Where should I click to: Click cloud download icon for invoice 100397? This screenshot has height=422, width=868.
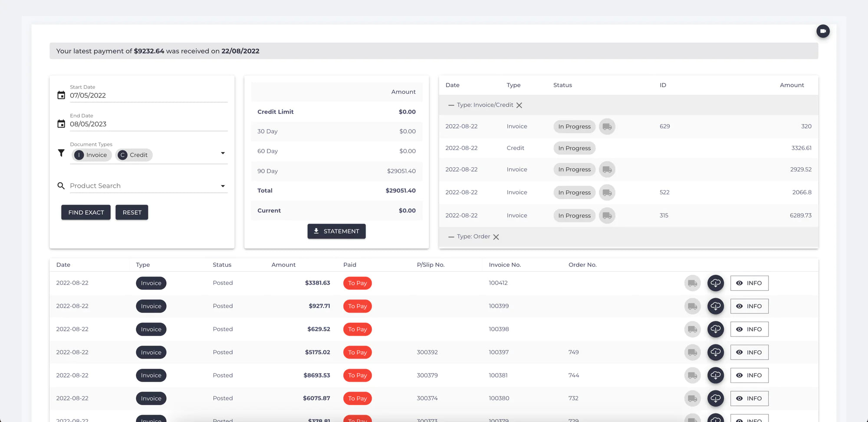point(715,352)
